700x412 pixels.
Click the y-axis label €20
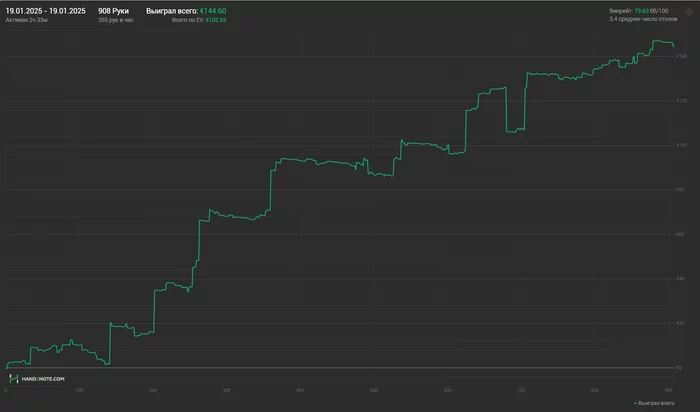(x=680, y=323)
